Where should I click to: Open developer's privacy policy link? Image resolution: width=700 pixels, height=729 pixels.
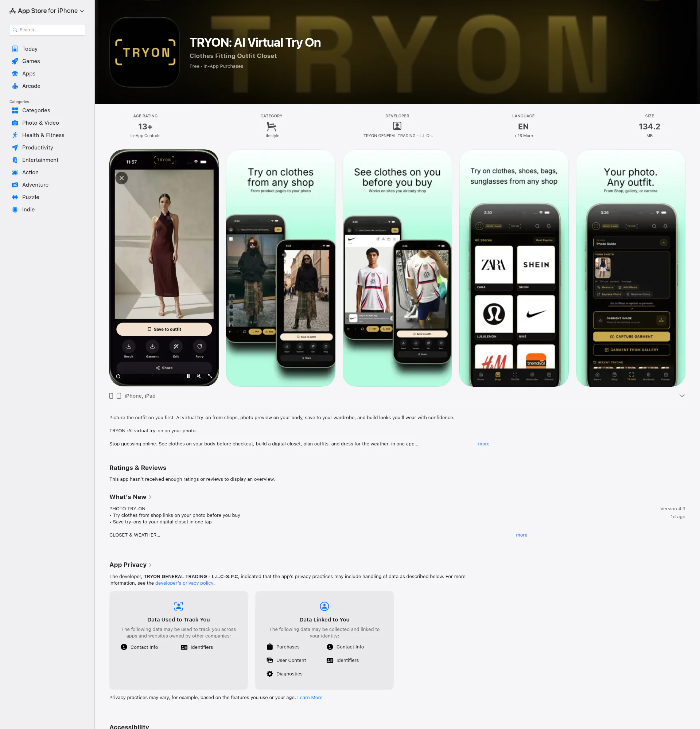click(184, 583)
